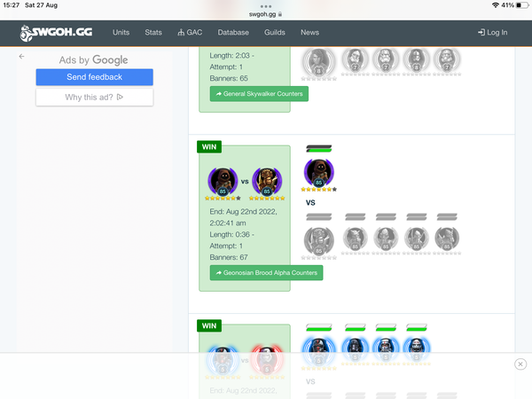Viewport: 532px width, 399px height.
Task: Click first attacker health bar in bottom match
Action: (318, 327)
